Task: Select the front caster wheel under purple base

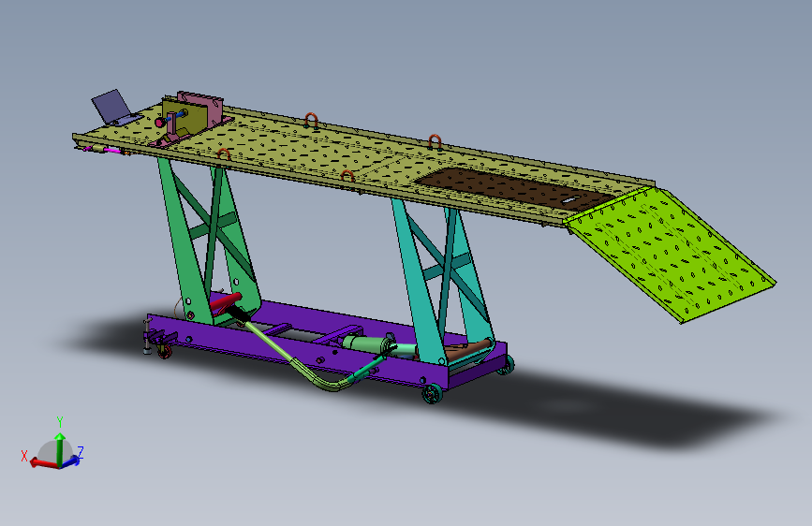Action: (x=432, y=393)
